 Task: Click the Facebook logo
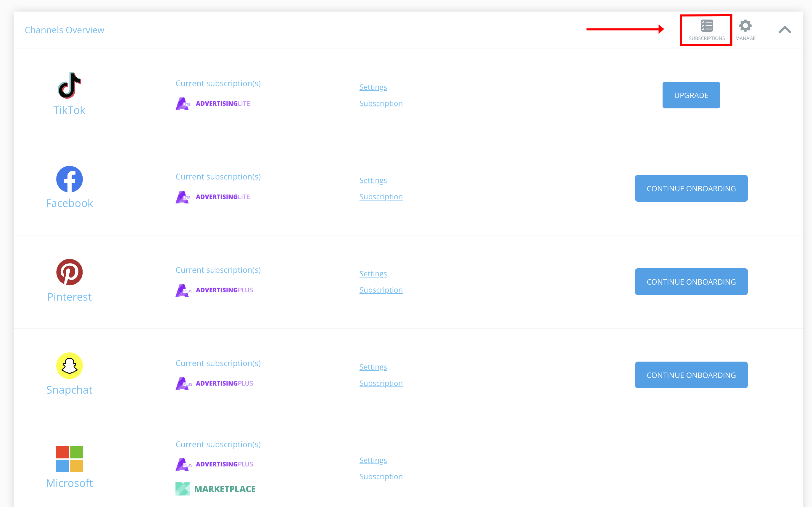[x=69, y=179]
